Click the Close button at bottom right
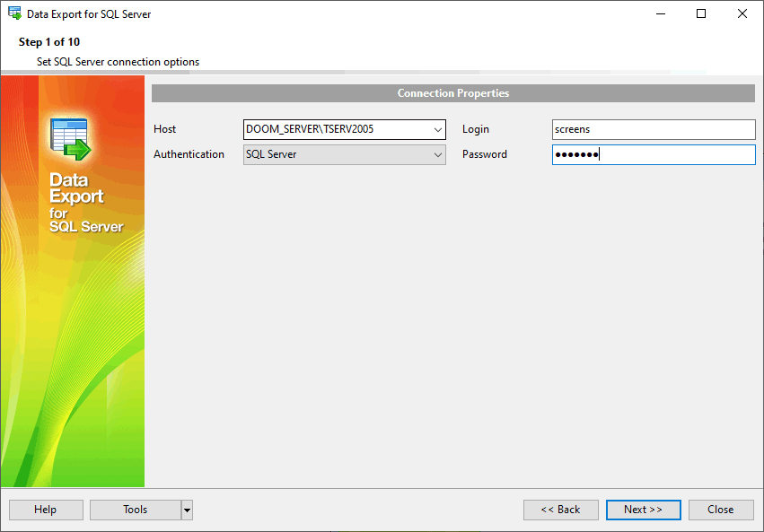This screenshot has height=532, width=764. tap(721, 510)
